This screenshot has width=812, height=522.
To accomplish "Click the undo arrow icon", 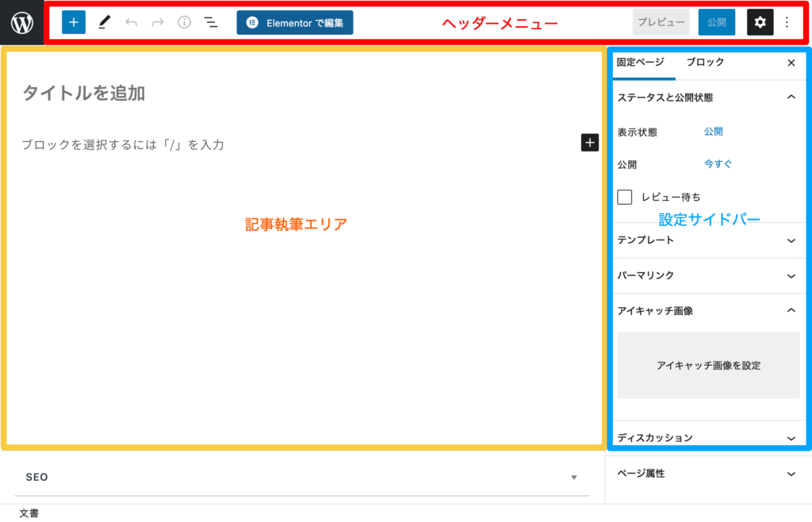I will click(131, 22).
